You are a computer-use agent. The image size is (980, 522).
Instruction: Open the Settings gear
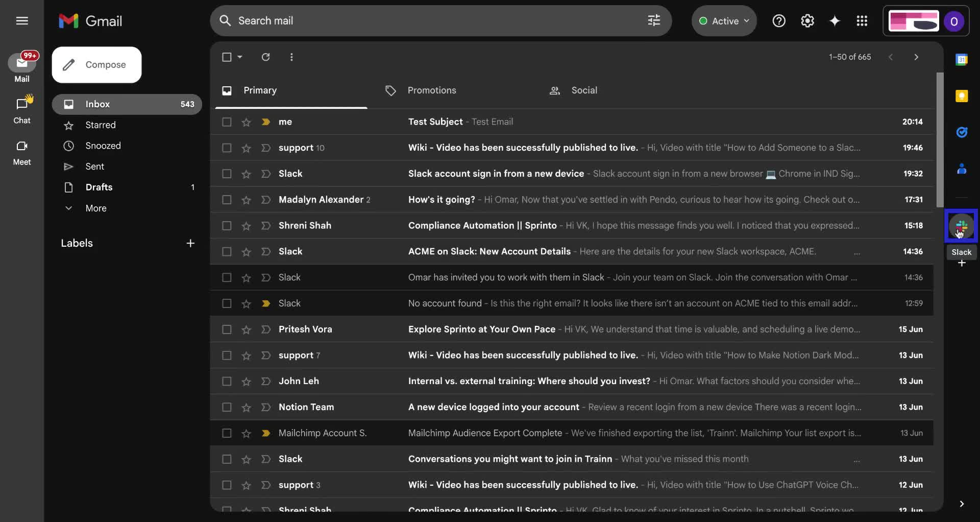pyautogui.click(x=807, y=20)
